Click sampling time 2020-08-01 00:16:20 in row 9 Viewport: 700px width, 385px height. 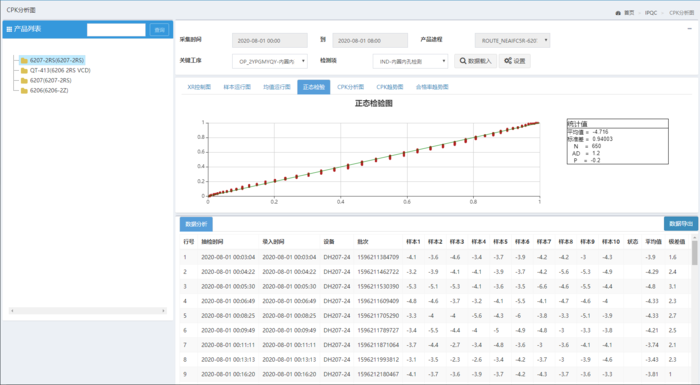coord(228,374)
